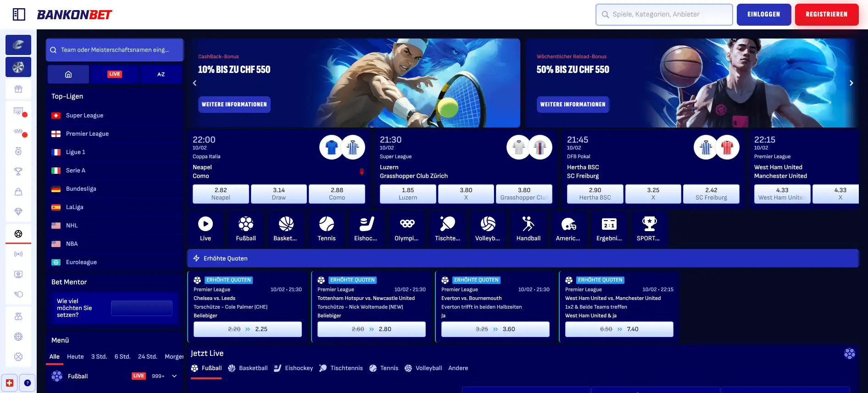
Task: Open the Swiss flag language selector
Action: click(x=10, y=383)
